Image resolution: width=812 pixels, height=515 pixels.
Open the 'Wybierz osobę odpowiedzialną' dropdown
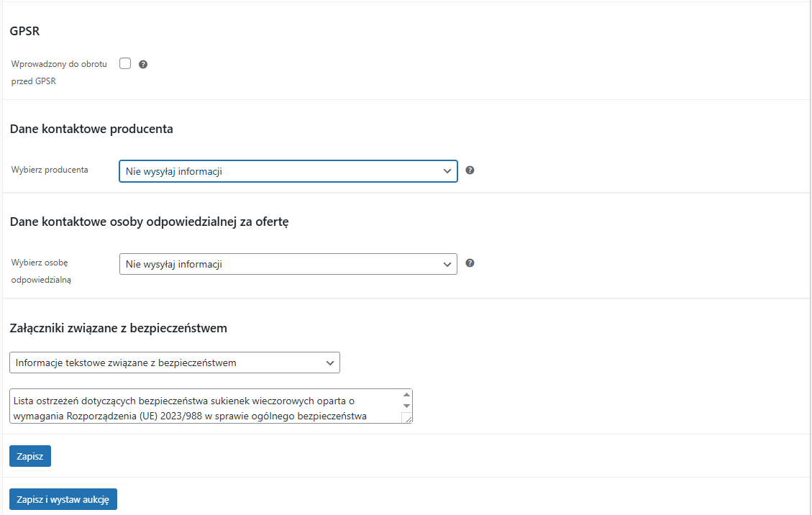click(288, 264)
